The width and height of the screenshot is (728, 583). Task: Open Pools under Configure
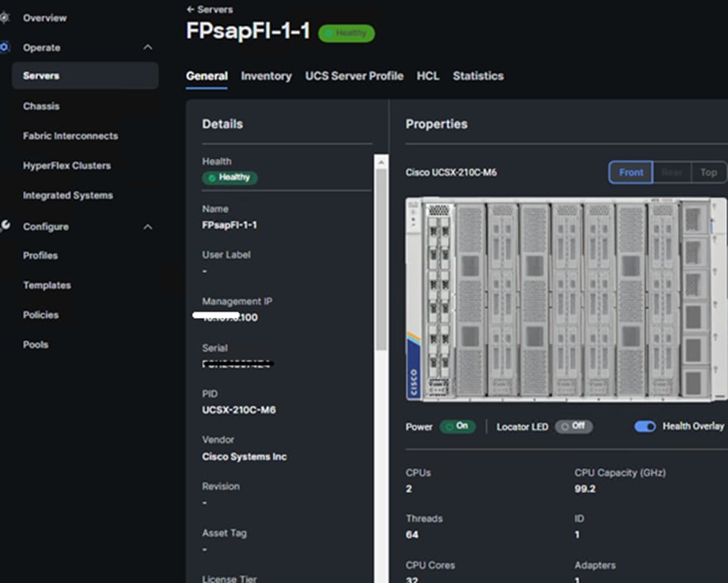coord(36,344)
